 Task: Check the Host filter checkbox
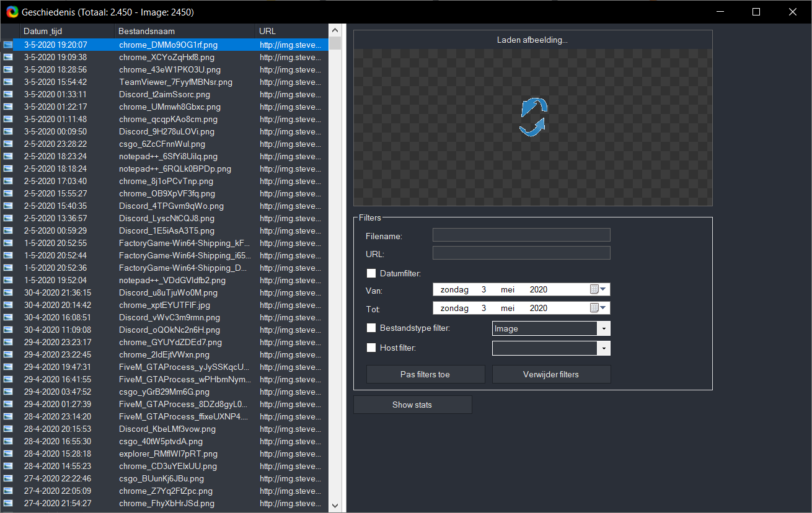tap(371, 348)
